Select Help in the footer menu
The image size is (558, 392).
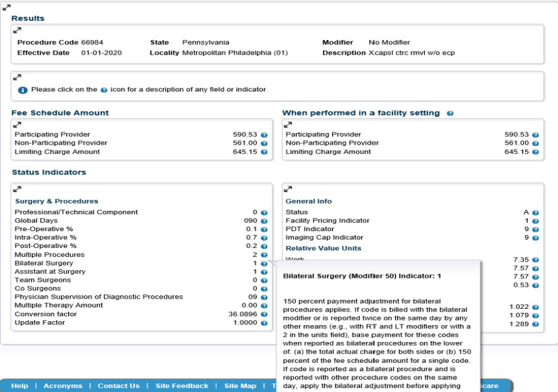pyautogui.click(x=20, y=385)
